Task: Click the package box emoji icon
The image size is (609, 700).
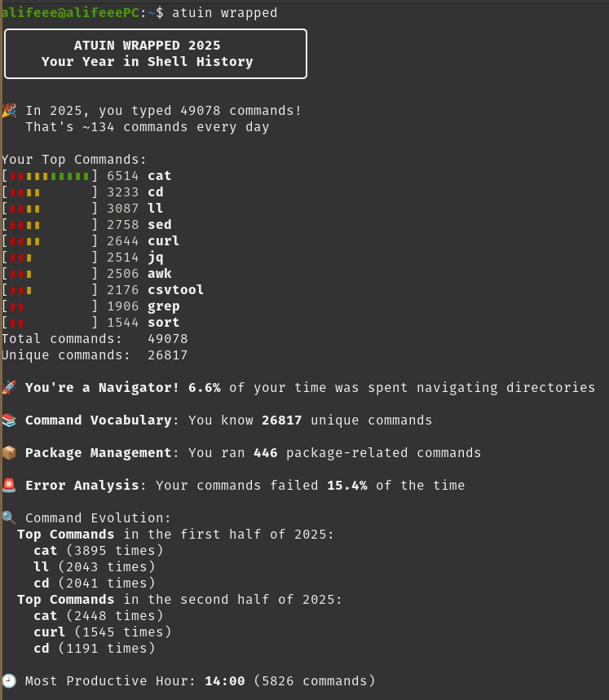Action: tap(10, 452)
